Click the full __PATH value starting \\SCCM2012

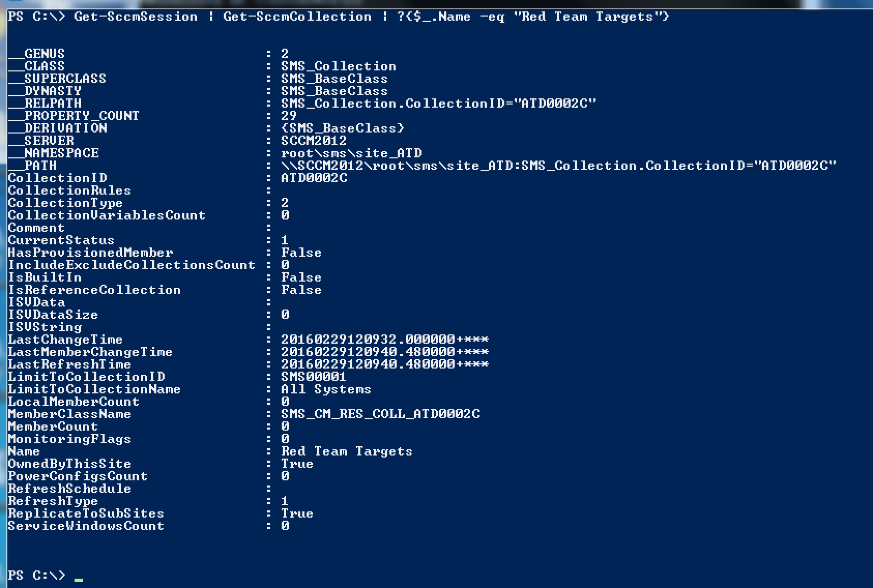click(x=558, y=166)
